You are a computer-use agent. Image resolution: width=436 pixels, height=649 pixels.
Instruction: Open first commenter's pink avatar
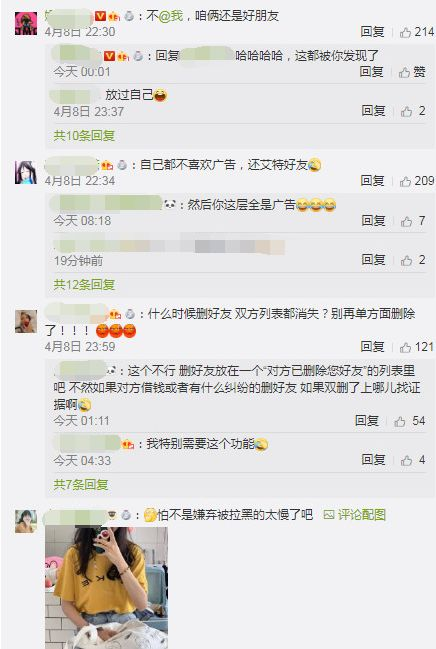pyautogui.click(x=26, y=23)
